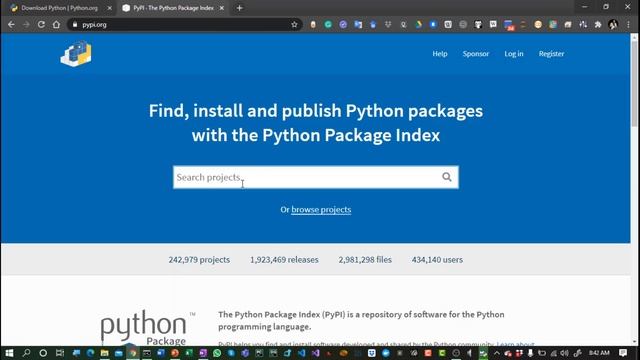Click the 8:42 AM clock
This screenshot has width=640, height=360.
pos(599,353)
